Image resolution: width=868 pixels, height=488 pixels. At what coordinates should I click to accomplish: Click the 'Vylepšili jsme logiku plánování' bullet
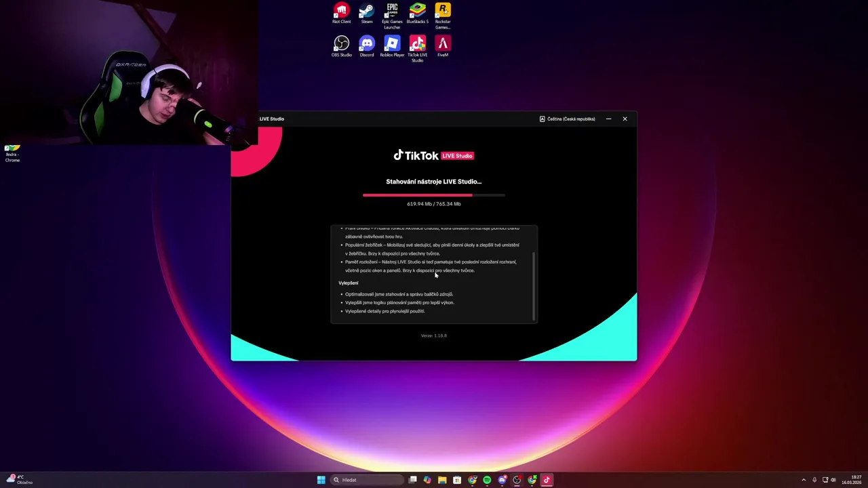[x=399, y=303]
